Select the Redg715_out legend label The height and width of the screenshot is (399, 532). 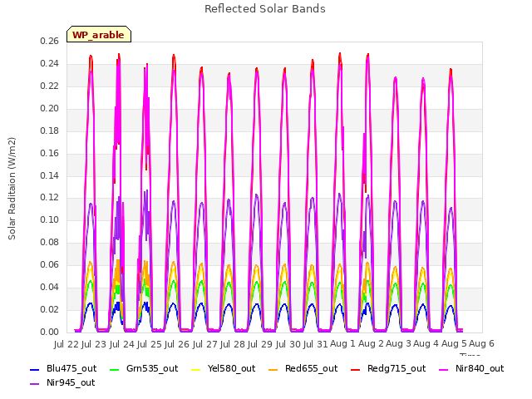click(397, 369)
